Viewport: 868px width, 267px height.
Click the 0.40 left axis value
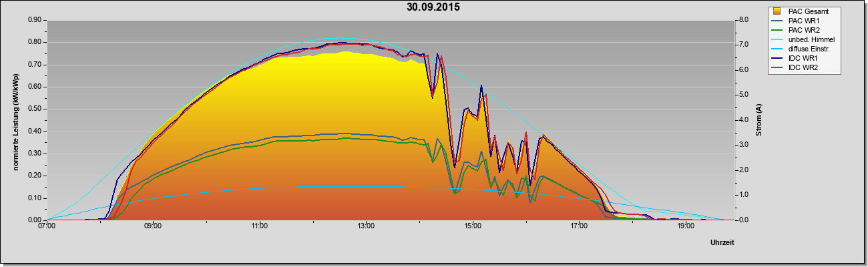coord(35,131)
